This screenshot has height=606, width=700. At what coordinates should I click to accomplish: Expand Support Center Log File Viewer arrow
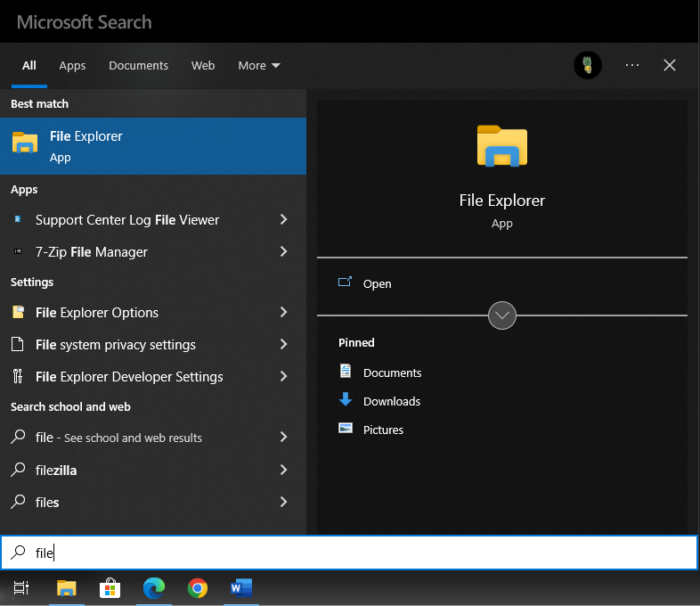click(283, 219)
